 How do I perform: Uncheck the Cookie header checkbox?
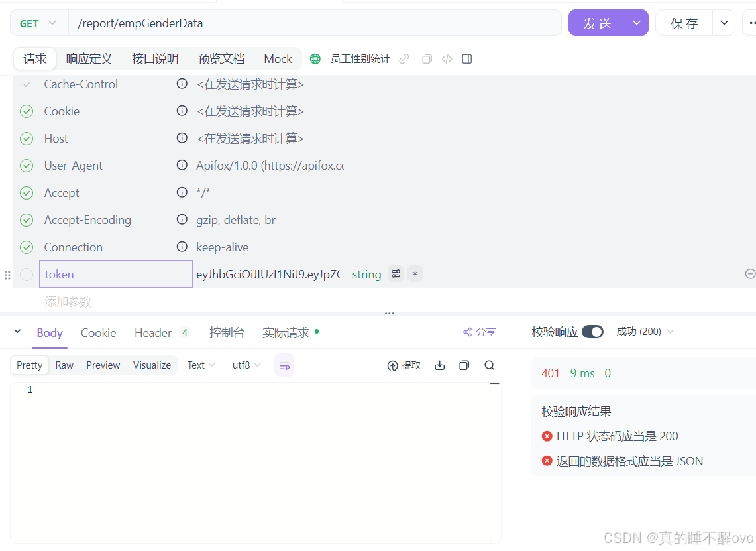[27, 111]
